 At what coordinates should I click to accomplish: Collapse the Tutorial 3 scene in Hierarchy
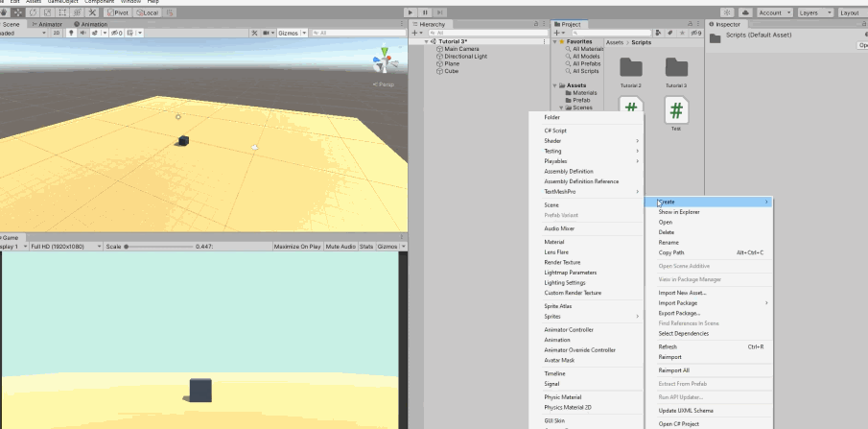(x=428, y=42)
